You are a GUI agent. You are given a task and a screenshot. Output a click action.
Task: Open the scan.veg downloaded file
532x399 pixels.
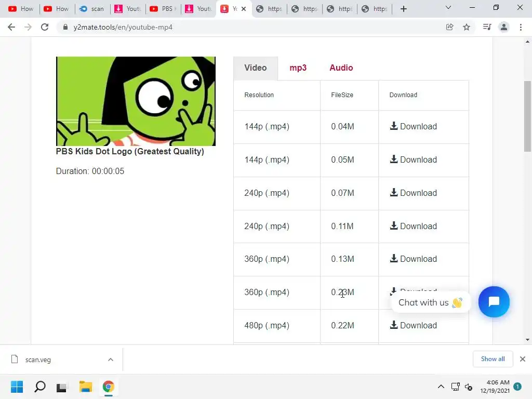pos(38,360)
